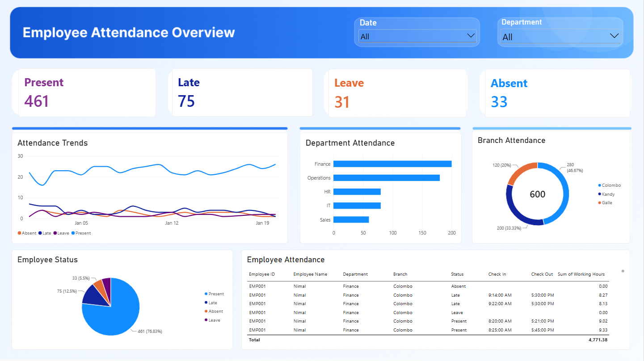Image resolution: width=644 pixels, height=361 pixels.
Task: Click the 9.33 working hours cell
Action: [603, 330]
